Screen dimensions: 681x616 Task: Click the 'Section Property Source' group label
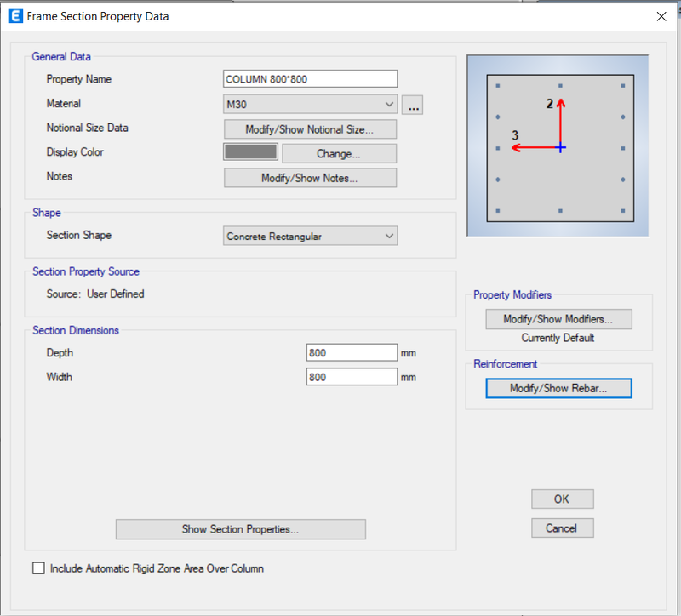(86, 271)
